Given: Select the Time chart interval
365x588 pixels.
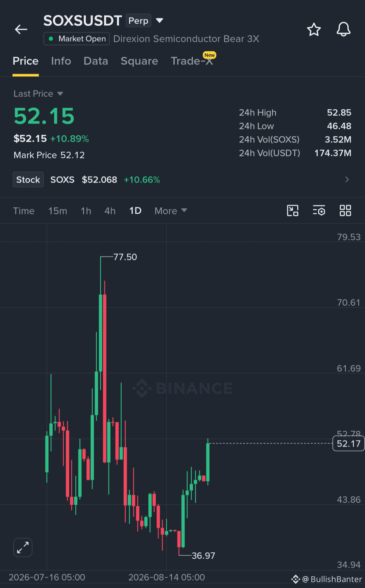Looking at the screenshot, I should coord(24,211).
